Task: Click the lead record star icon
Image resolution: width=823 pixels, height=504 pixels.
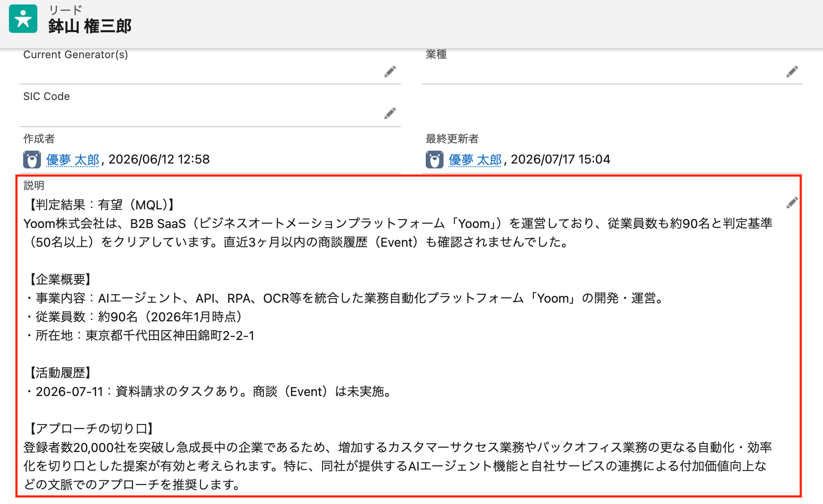Action: tap(23, 19)
